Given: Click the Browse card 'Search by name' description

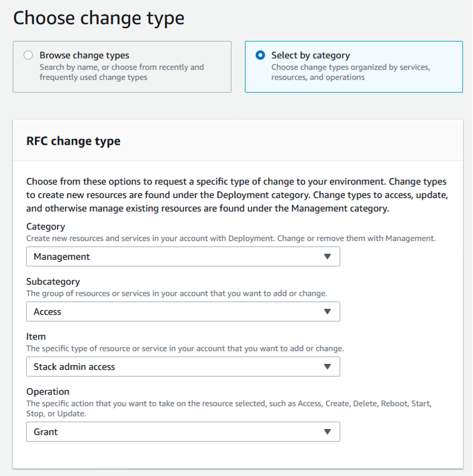Looking at the screenshot, I should click(121, 72).
